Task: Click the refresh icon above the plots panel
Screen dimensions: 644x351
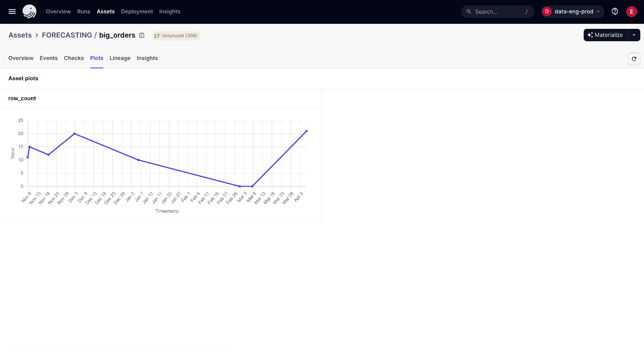Action: click(x=634, y=59)
